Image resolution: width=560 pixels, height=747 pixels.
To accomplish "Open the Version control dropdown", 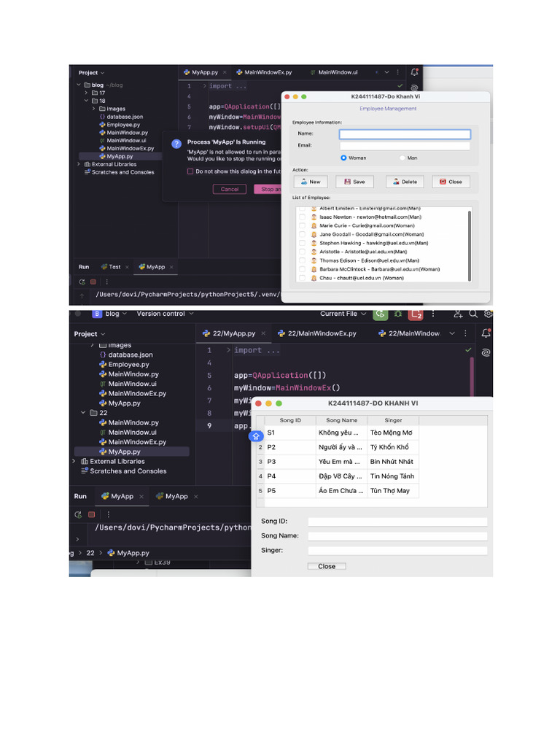I will (166, 314).
